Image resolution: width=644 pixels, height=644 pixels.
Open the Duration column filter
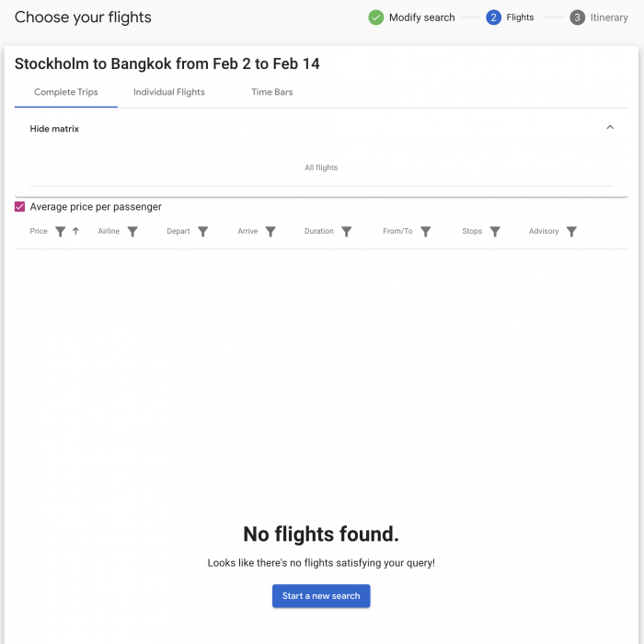pyautogui.click(x=347, y=232)
